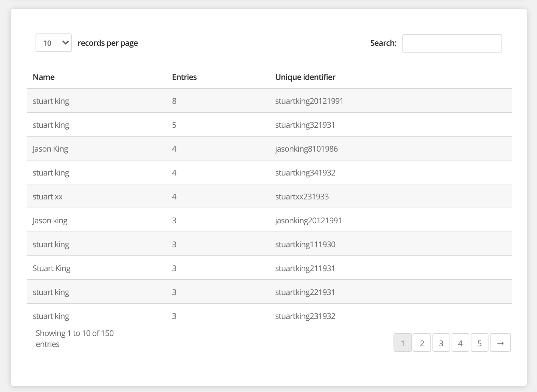Jump to page 4 of results
Image resolution: width=537 pixels, height=392 pixels.
[460, 343]
